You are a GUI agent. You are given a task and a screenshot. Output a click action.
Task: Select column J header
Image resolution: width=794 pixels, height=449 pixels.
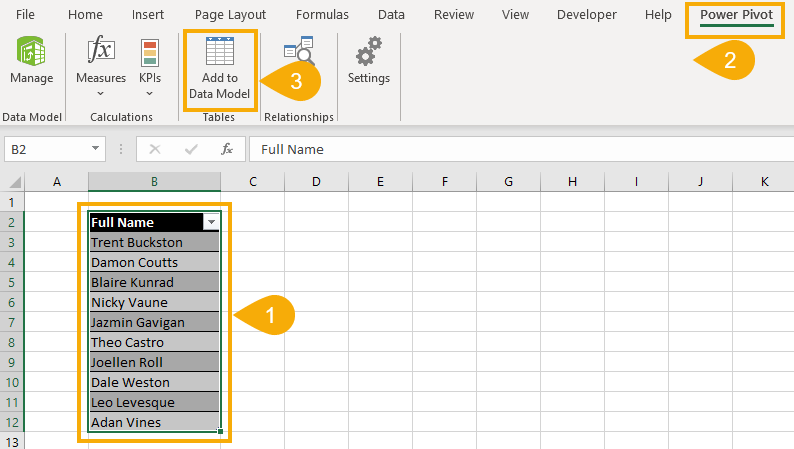coord(700,182)
